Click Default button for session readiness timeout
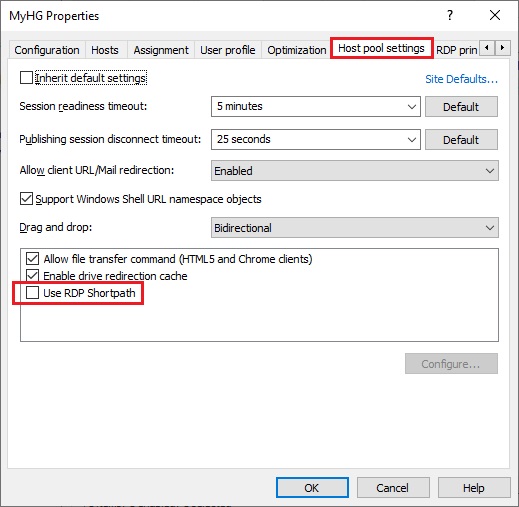 click(x=461, y=107)
